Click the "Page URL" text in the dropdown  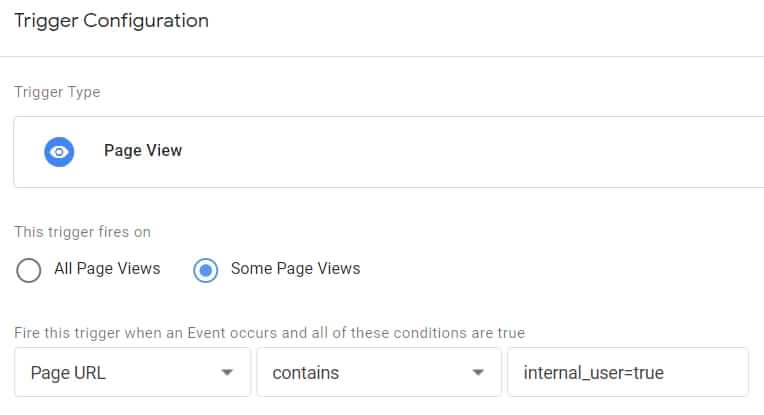pyautogui.click(x=68, y=373)
